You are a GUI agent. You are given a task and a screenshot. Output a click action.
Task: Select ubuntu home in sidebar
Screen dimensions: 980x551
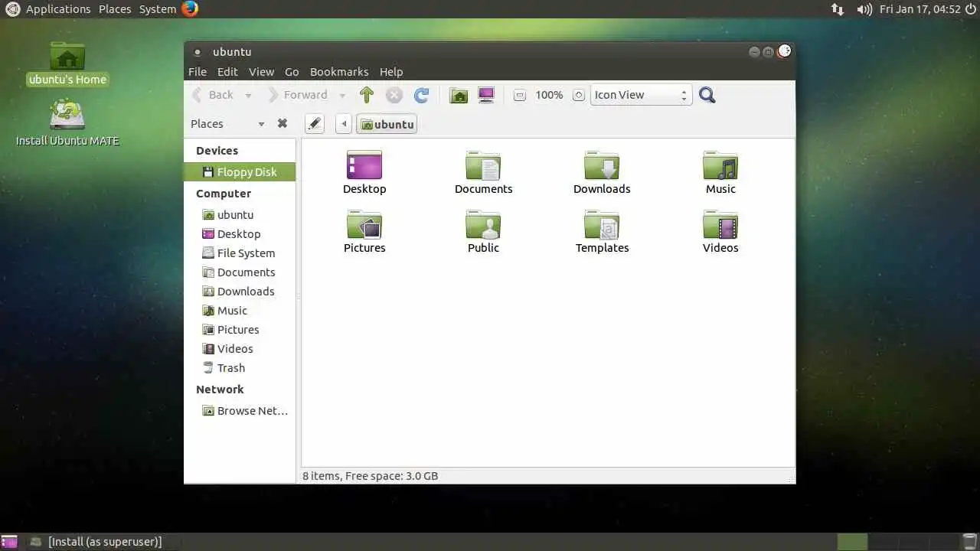[x=240, y=215]
